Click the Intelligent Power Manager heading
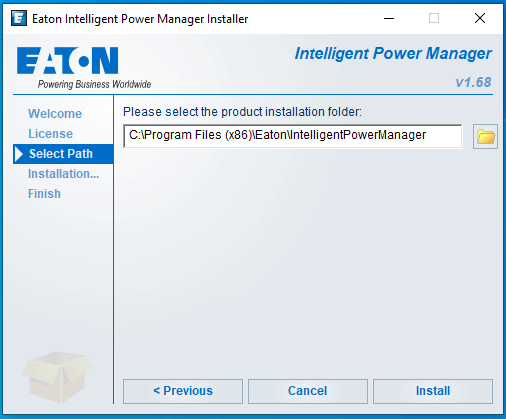Image resolution: width=506 pixels, height=419 pixels. pos(393,54)
